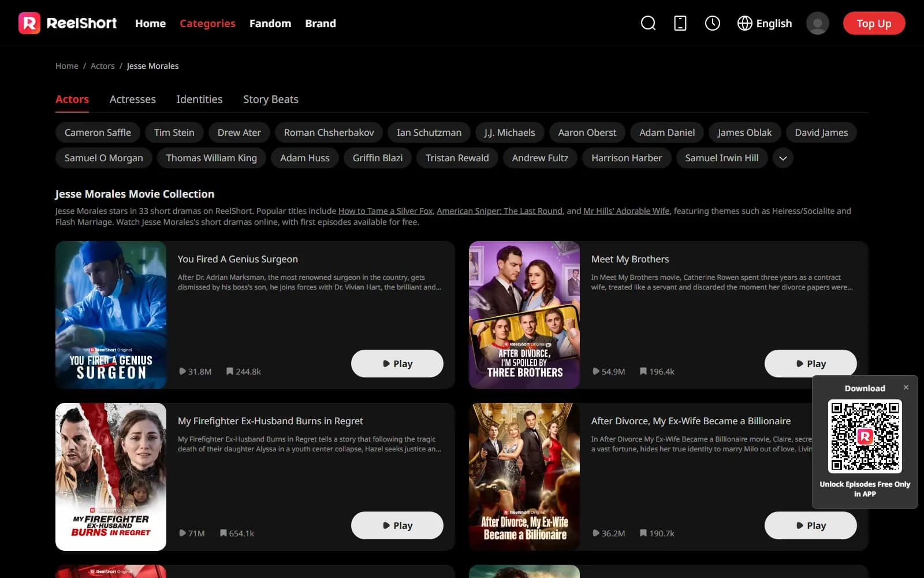924x578 pixels.
Task: Select actor Ian Schutzman
Action: pos(429,132)
